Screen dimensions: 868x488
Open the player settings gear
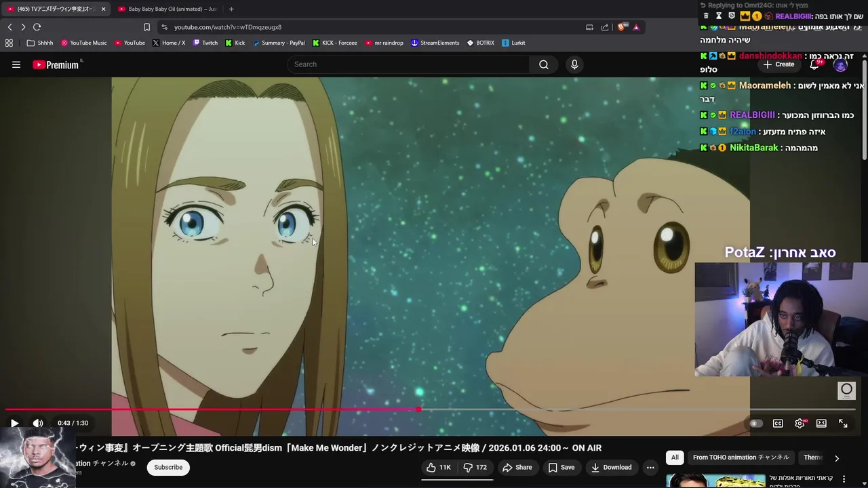[x=800, y=423]
